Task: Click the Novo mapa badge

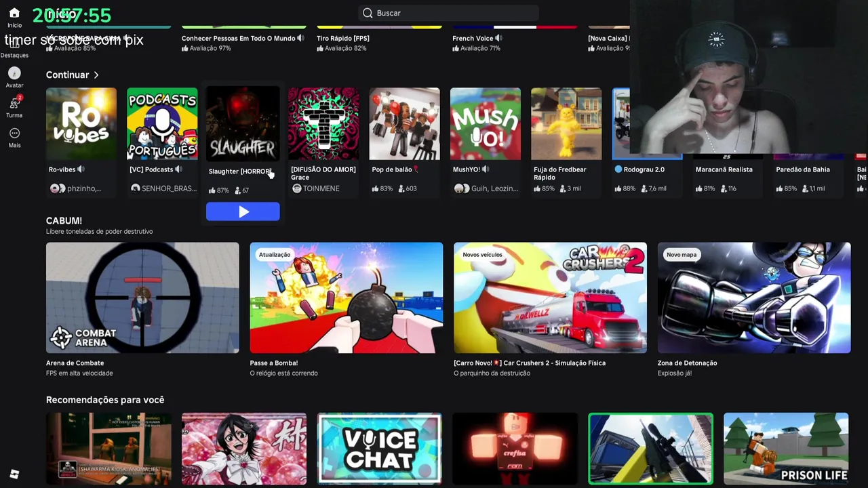Action: [x=682, y=255]
